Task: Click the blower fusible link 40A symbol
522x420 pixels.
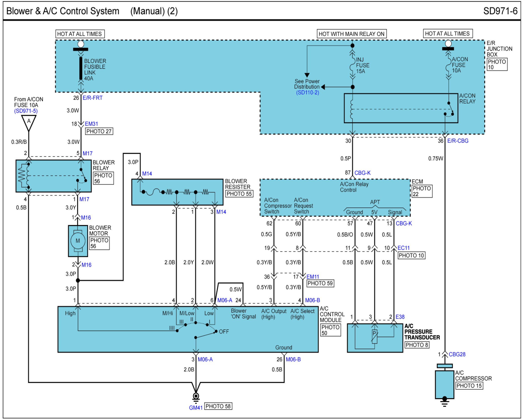Action: 81,68
